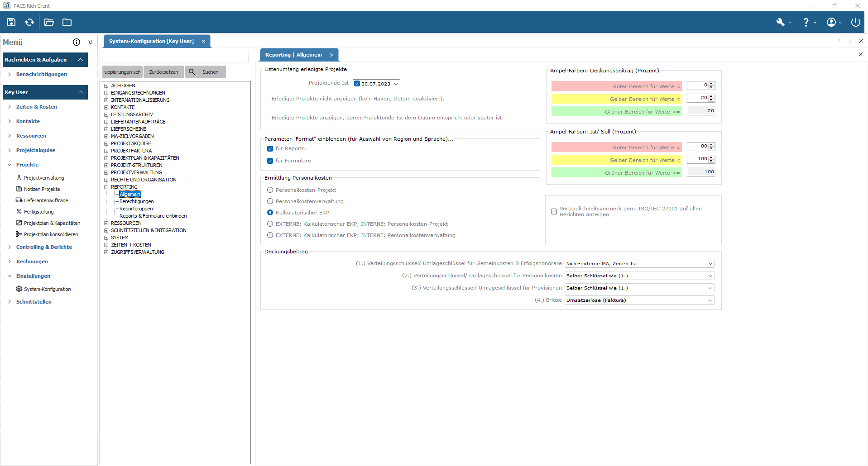Open System-Konfiguration via the gear icon

[19, 289]
